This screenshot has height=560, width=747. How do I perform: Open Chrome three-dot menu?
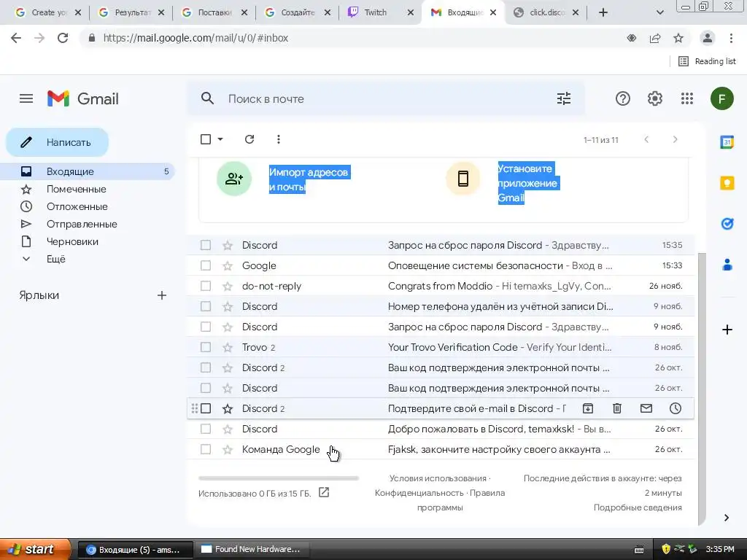731,38
